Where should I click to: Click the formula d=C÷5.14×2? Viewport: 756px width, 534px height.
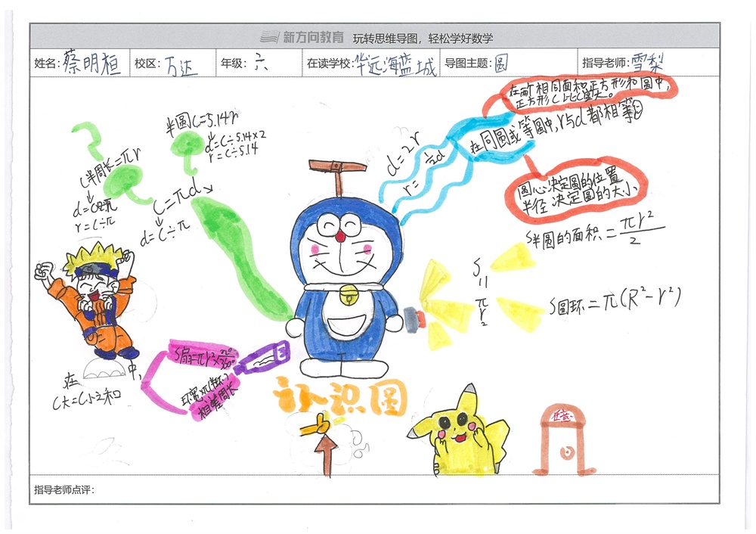pos(235,139)
